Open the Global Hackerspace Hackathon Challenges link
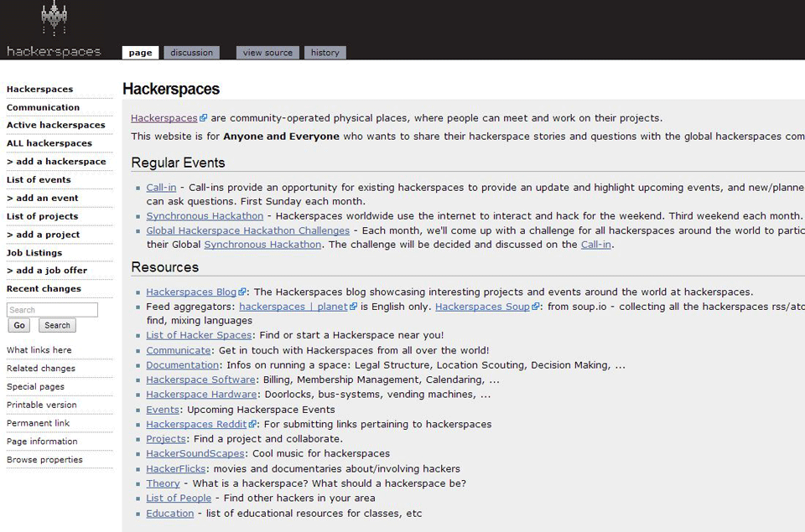Image resolution: width=805 pixels, height=532 pixels. pyautogui.click(x=247, y=230)
